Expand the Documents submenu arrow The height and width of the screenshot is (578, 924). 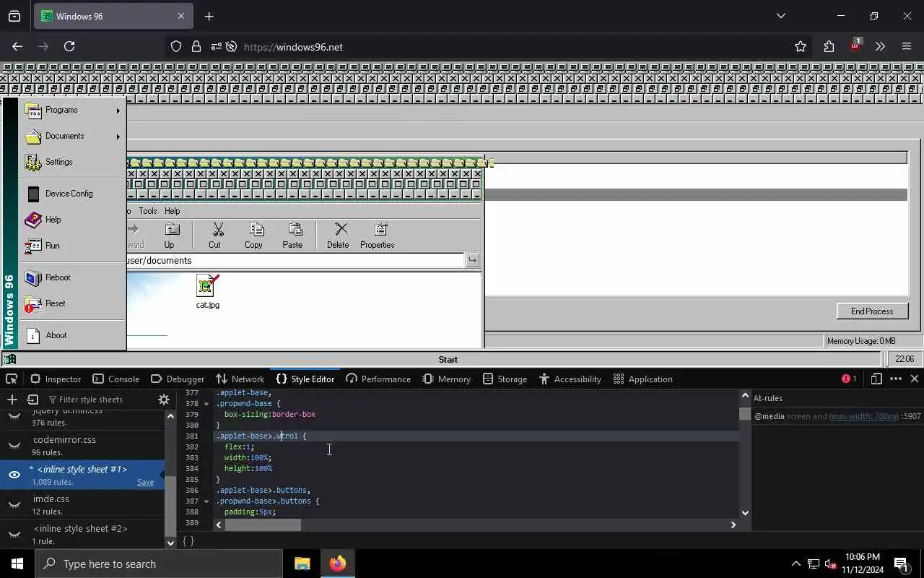[x=118, y=137]
